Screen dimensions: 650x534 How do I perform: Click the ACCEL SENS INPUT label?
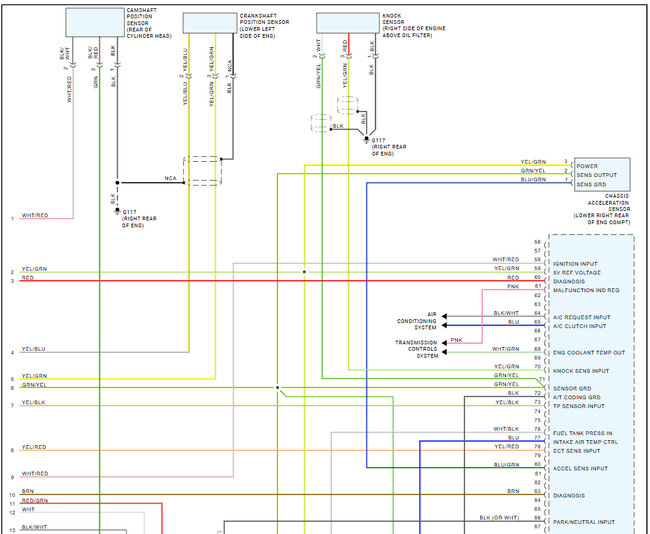point(580,468)
